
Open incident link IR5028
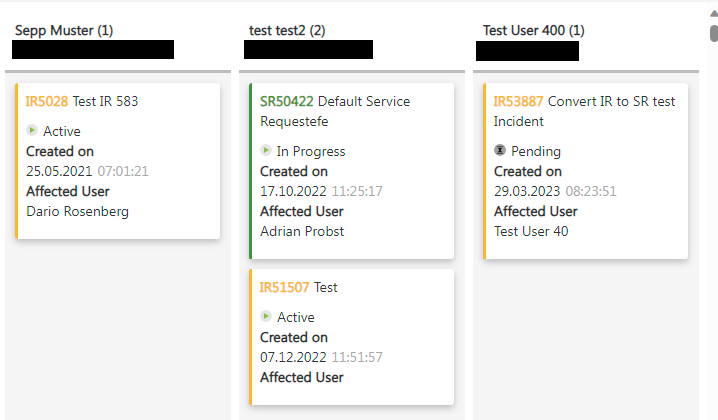[47, 101]
